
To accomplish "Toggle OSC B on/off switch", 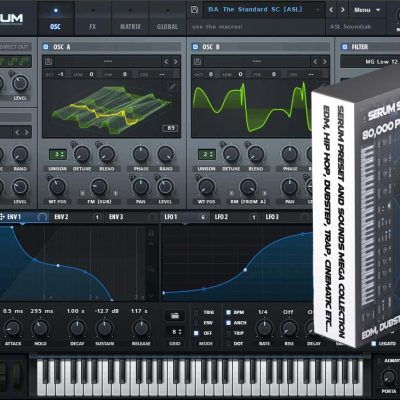I will [195, 47].
